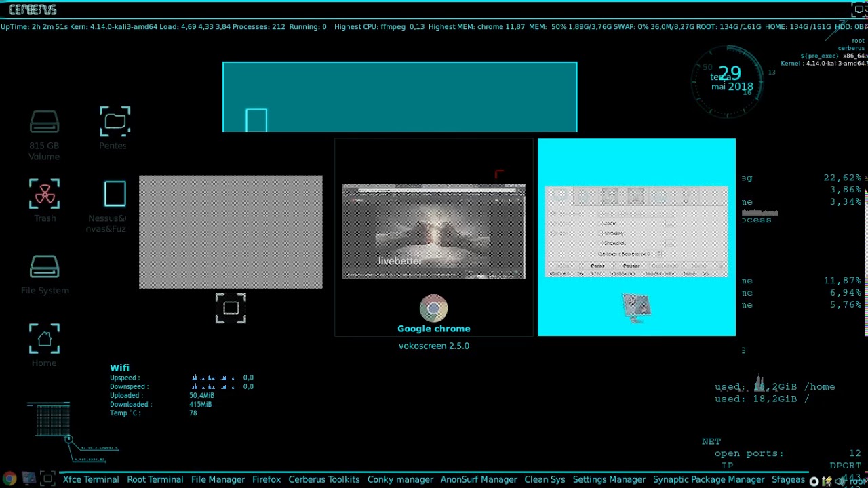Click the Cerberus logo in the top-left corner
Viewport: 868px width, 488px height.
(x=33, y=9)
